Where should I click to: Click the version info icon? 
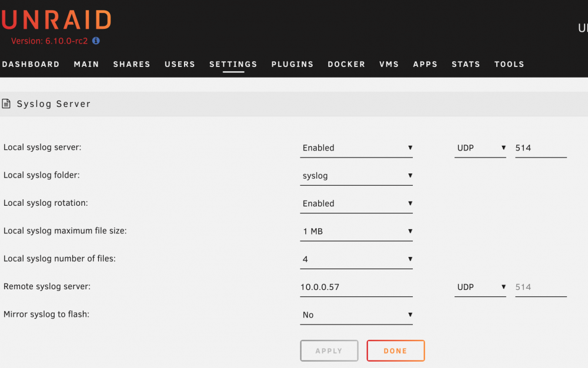pyautogui.click(x=96, y=41)
